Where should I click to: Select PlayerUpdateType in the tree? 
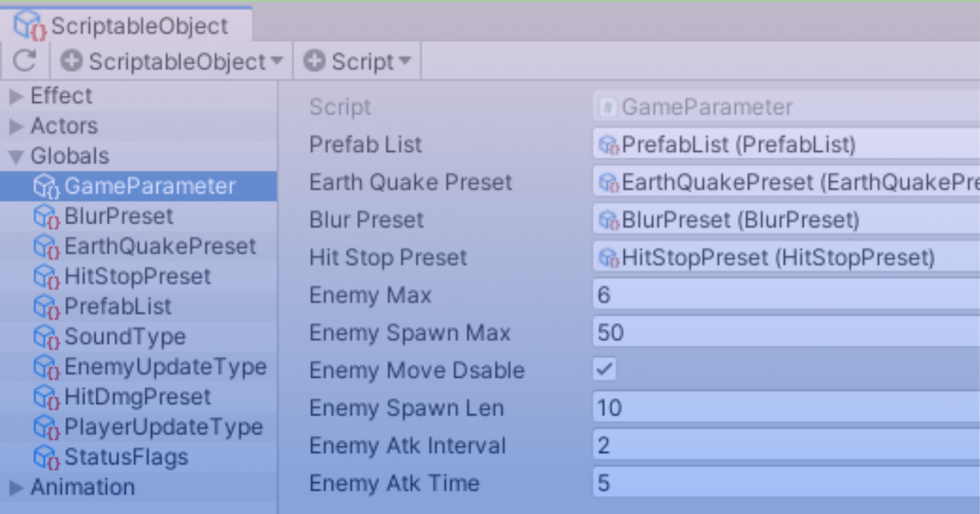[x=163, y=428]
